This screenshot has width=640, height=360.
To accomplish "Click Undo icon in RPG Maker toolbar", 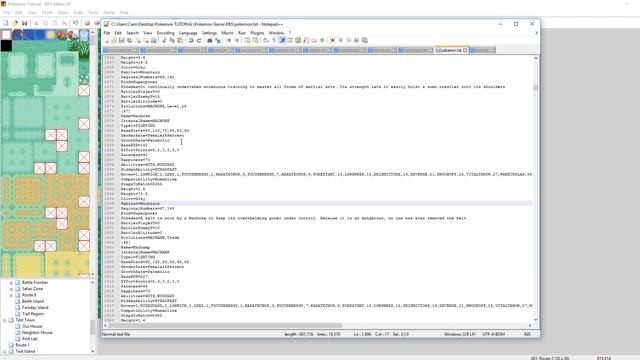I will click(x=76, y=23).
